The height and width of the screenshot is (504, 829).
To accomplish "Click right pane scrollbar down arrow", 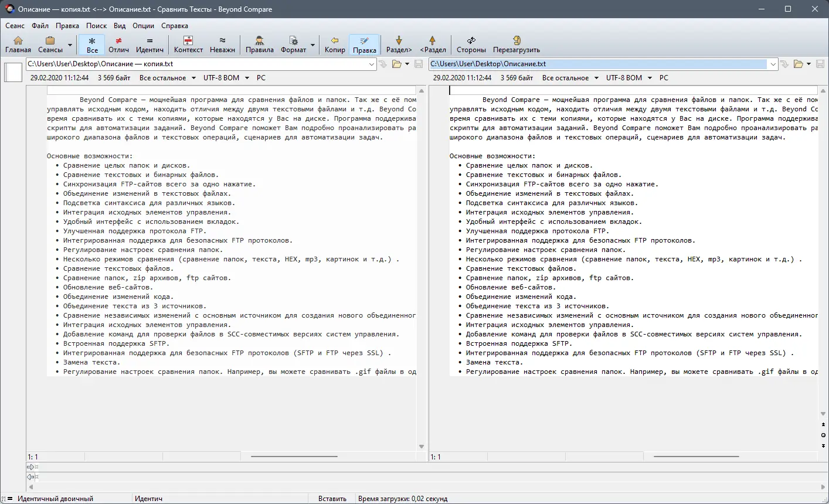I will [x=823, y=414].
